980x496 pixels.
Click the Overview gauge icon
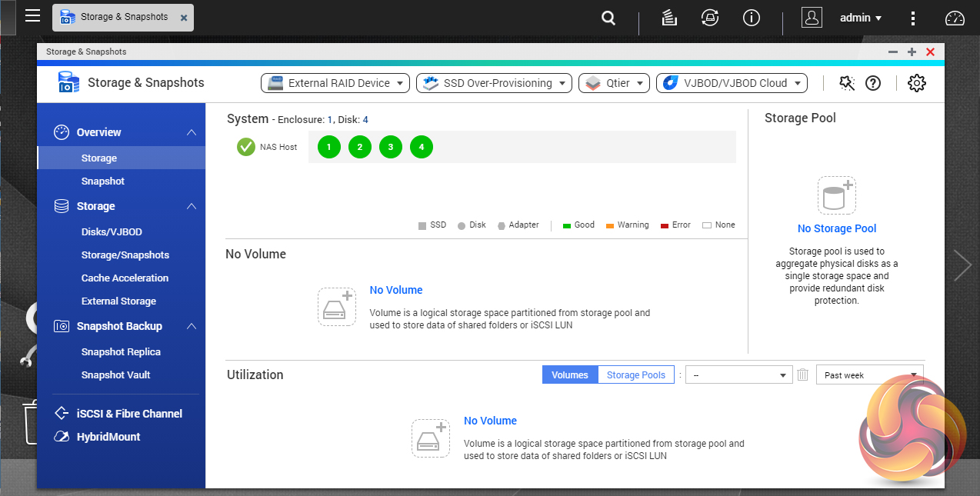pyautogui.click(x=62, y=132)
